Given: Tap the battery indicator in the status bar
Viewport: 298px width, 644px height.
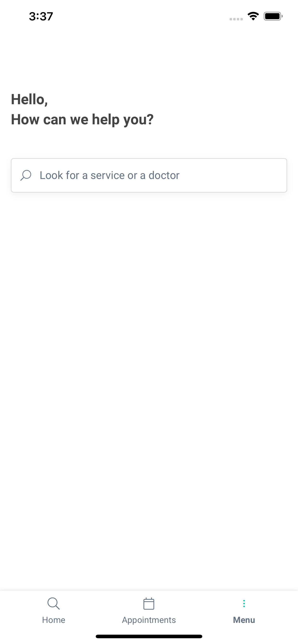Looking at the screenshot, I should 273,16.
